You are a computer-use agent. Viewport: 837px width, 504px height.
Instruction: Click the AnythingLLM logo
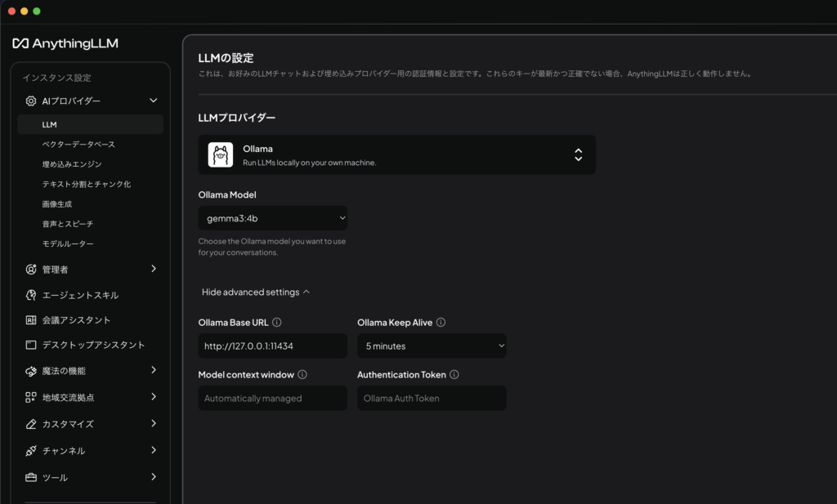click(x=65, y=43)
